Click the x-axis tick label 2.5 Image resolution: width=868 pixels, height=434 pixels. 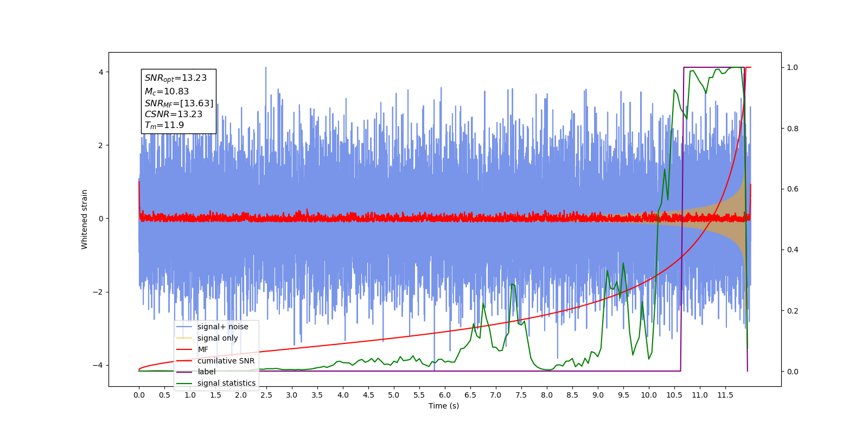point(266,395)
